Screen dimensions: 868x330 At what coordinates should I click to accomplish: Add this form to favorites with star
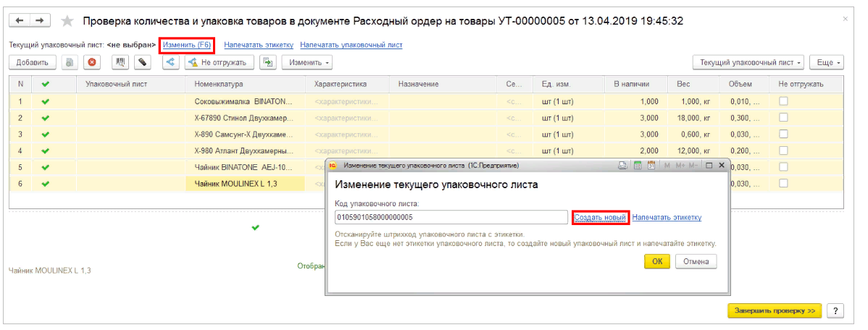pyautogui.click(x=67, y=20)
